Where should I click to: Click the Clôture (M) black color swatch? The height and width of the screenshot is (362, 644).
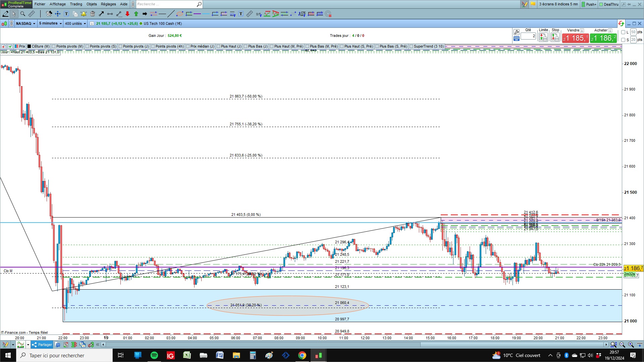[x=29, y=46]
